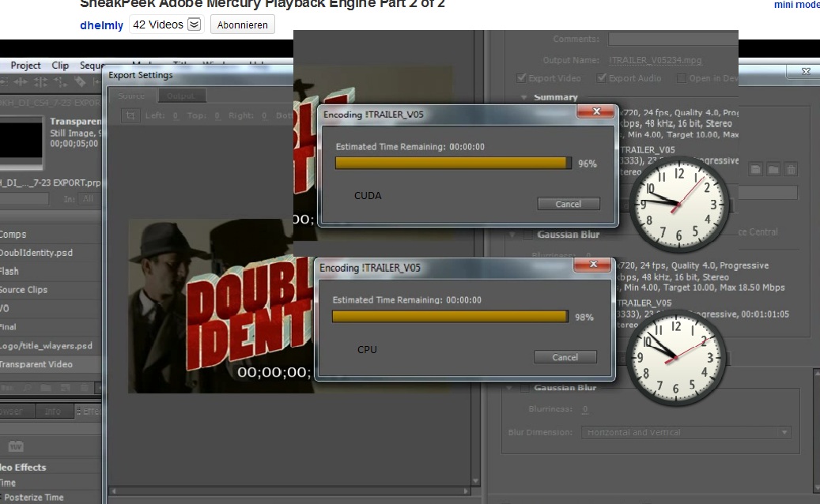The height and width of the screenshot is (504, 820).
Task: Close the CUDA encoding dialog
Action: (x=596, y=111)
